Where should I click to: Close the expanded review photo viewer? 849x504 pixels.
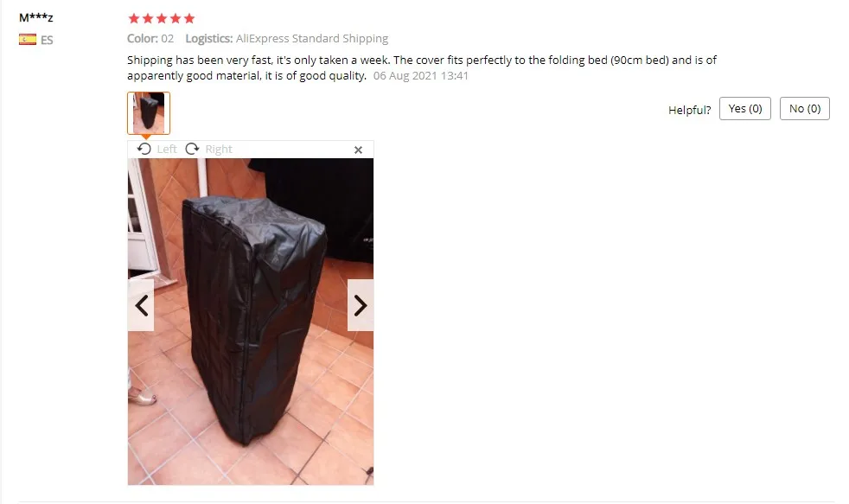coord(358,150)
